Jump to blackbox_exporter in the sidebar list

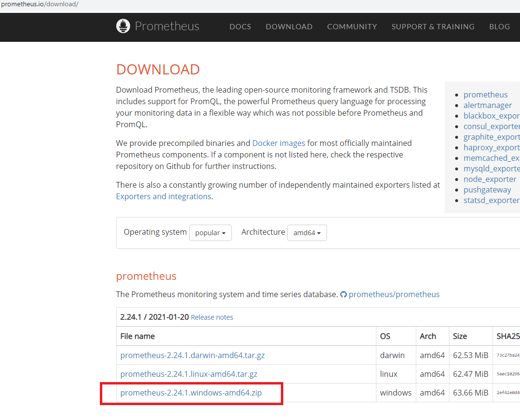pos(492,116)
